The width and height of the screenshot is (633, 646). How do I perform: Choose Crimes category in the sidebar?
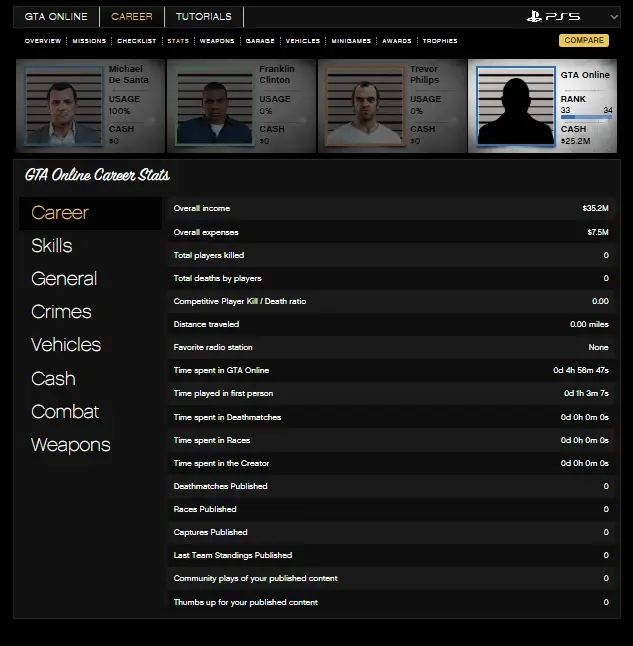pyautogui.click(x=61, y=312)
